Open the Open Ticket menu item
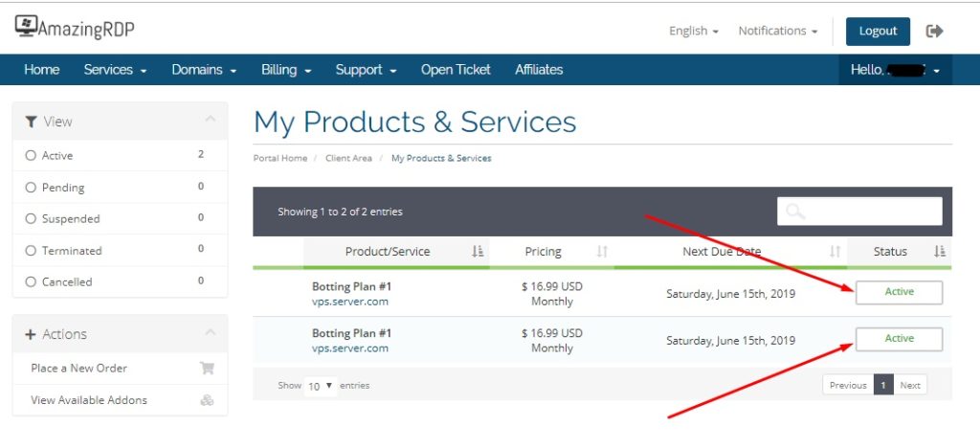 click(456, 70)
